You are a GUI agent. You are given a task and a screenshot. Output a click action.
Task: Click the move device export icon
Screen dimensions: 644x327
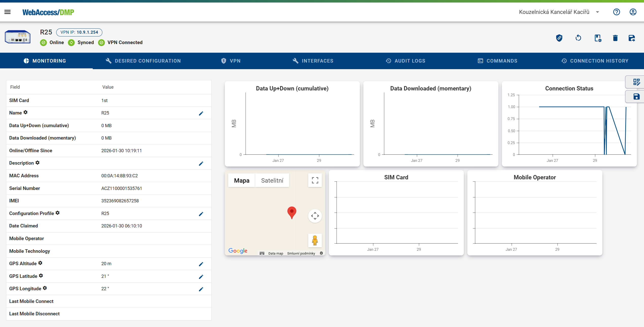pyautogui.click(x=632, y=38)
